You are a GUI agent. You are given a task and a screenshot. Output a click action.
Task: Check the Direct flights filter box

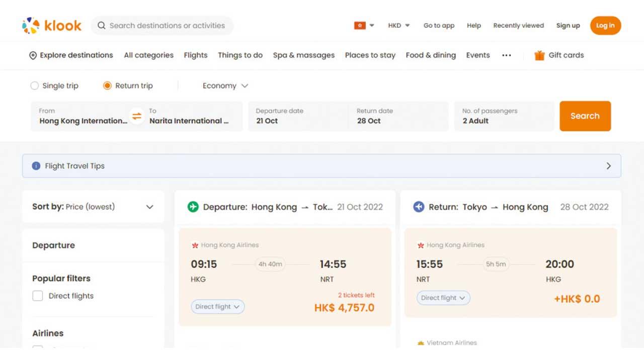pos(38,296)
